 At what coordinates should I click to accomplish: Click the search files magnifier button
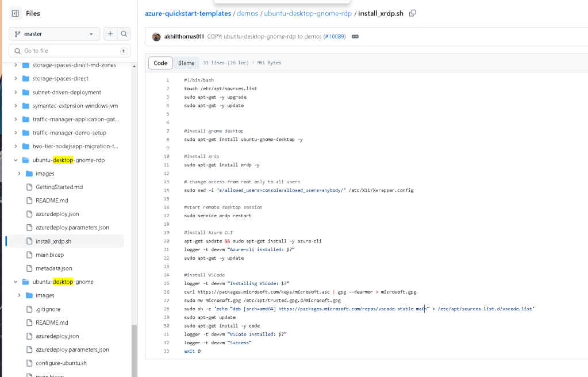pos(124,34)
